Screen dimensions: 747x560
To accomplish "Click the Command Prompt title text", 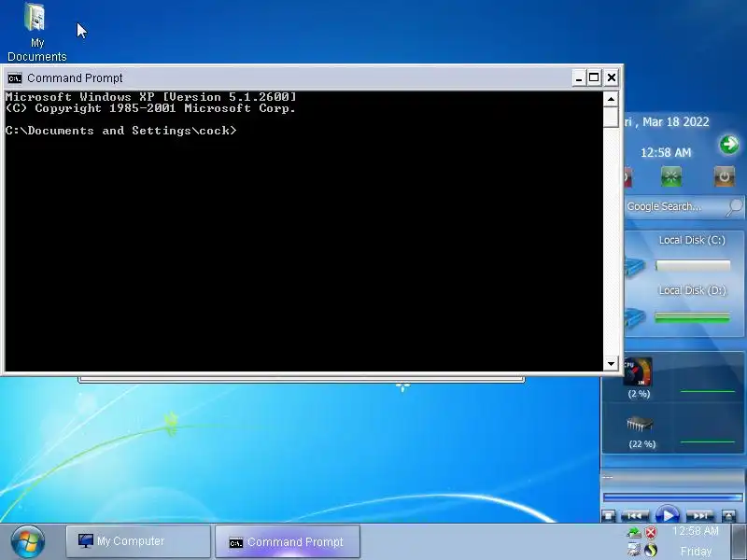I will (x=75, y=77).
